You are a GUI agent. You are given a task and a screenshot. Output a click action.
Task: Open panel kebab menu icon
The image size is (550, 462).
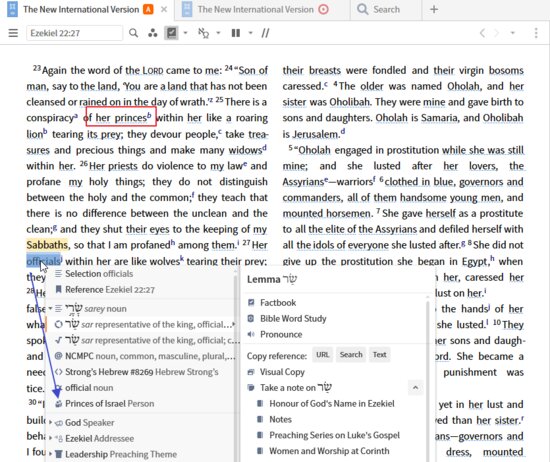point(536,33)
